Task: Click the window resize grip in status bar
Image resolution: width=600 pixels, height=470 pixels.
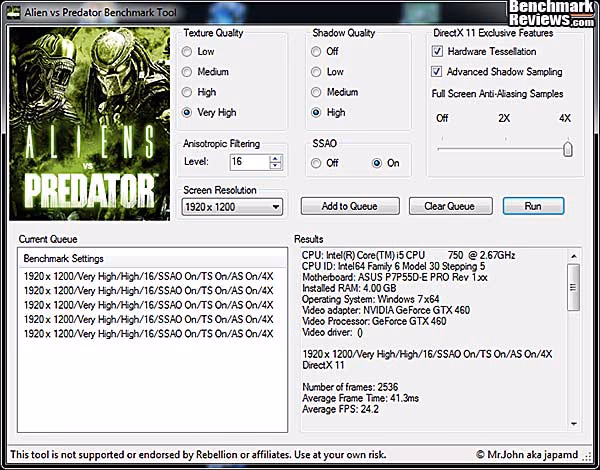Action: 587,456
